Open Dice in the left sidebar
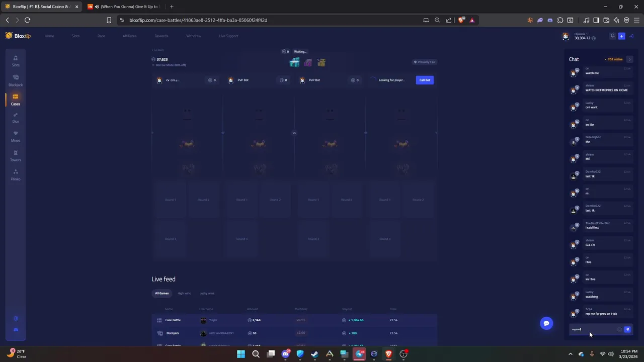This screenshot has height=362, width=644. point(16,118)
